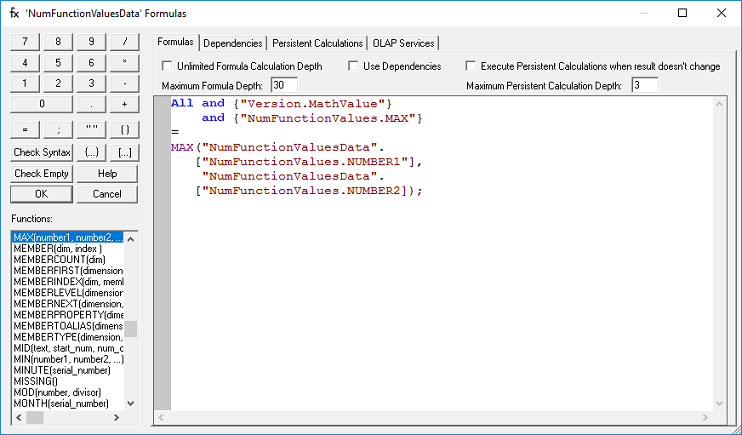
Task: Click the division operator key
Action: pos(124,41)
